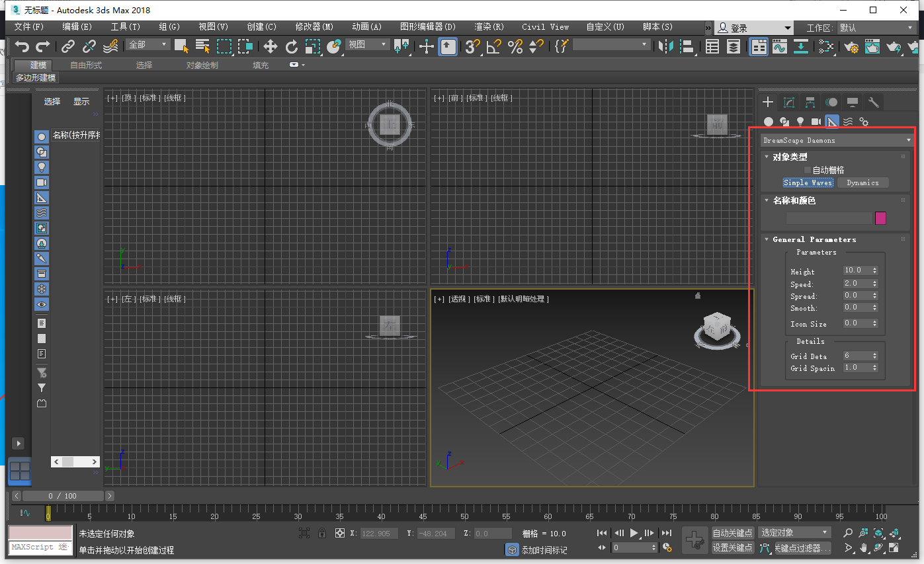Click the Mirror tool icon
The height and width of the screenshot is (564, 924).
click(x=666, y=46)
